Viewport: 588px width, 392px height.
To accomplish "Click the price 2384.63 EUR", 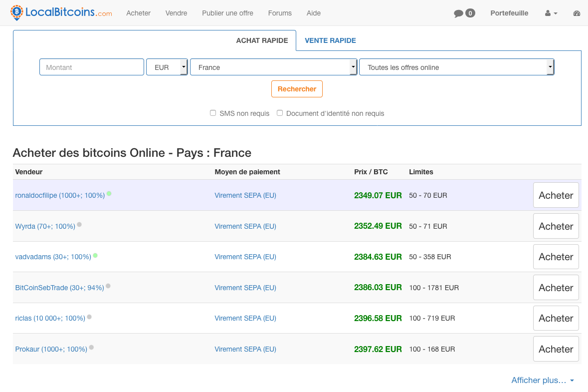I will pyautogui.click(x=378, y=257).
